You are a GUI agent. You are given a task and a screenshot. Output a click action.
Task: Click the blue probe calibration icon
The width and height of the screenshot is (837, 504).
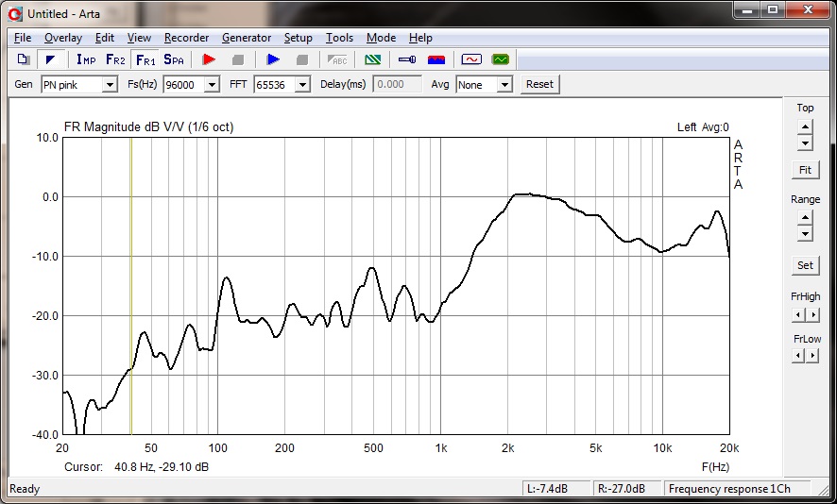tap(407, 59)
